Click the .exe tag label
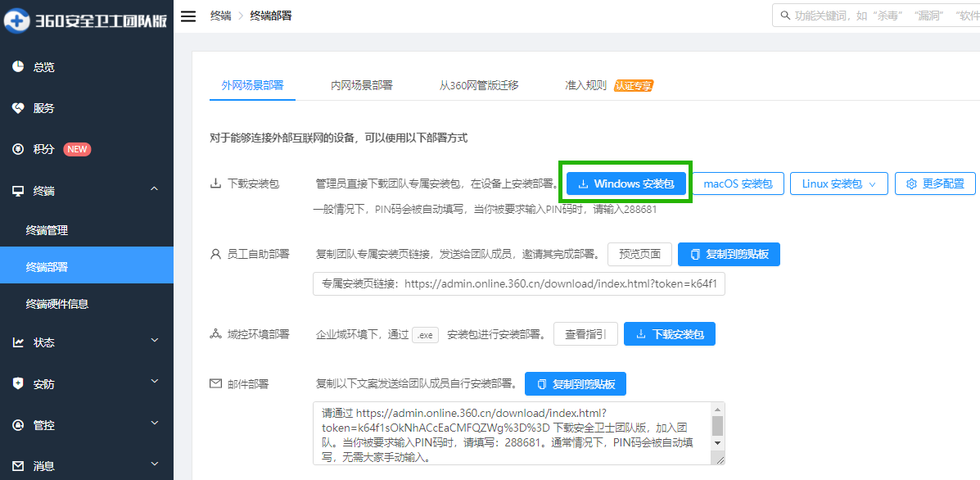This screenshot has width=980, height=480. pyautogui.click(x=426, y=334)
